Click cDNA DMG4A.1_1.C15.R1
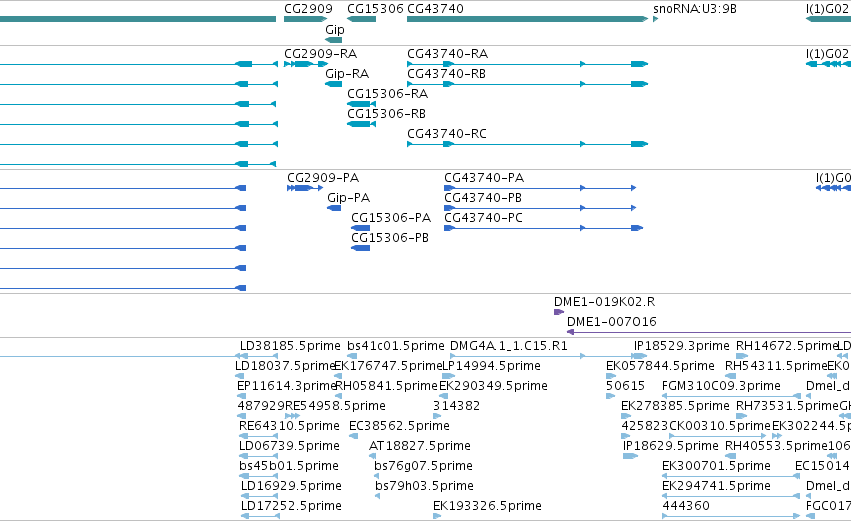The height and width of the screenshot is (521, 851). pyautogui.click(x=509, y=346)
